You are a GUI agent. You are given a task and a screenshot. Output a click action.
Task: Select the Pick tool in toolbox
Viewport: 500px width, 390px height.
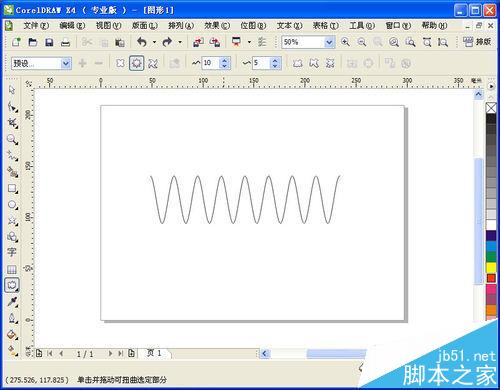12,90
